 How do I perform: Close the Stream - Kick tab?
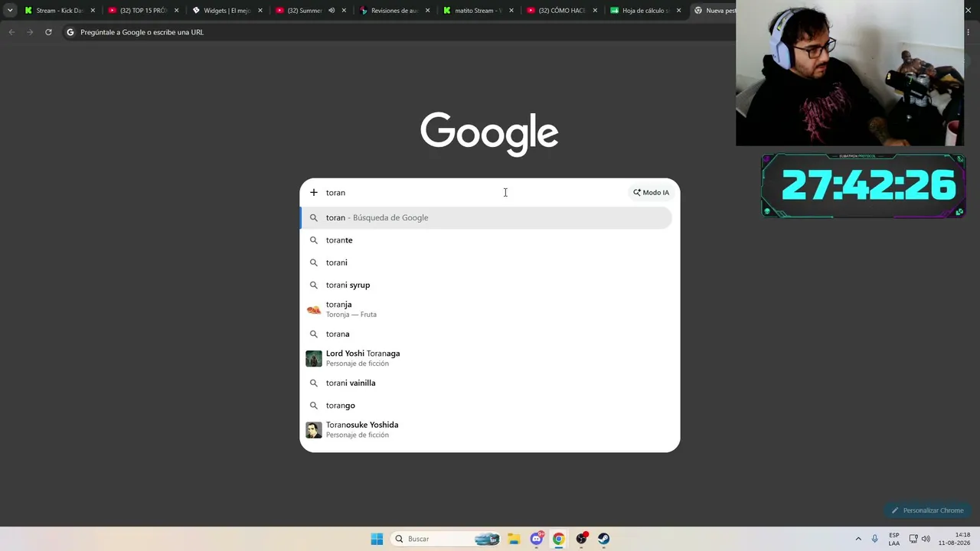click(x=93, y=11)
